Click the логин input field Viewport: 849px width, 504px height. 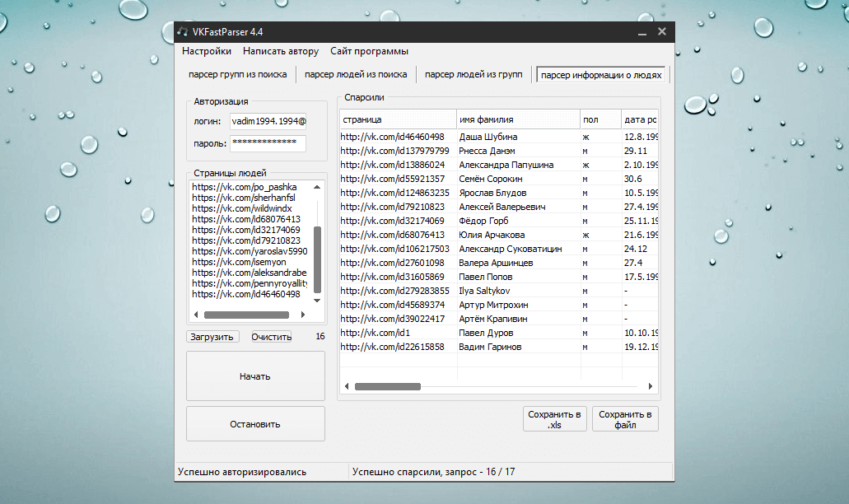tap(268, 121)
